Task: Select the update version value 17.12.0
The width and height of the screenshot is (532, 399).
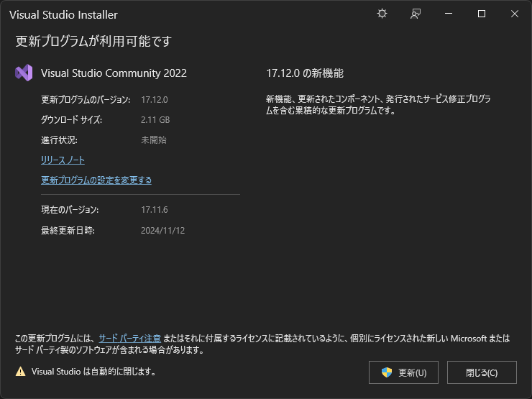Action: coord(155,100)
